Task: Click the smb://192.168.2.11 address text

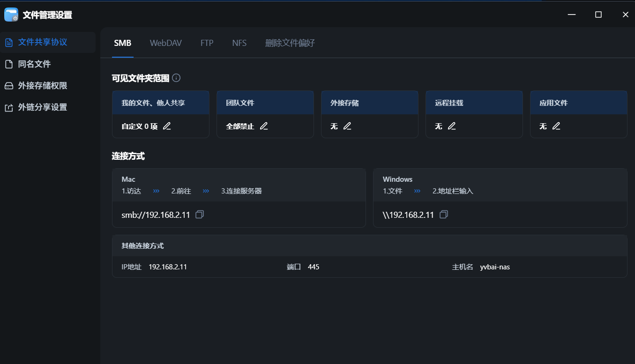Action: point(156,215)
